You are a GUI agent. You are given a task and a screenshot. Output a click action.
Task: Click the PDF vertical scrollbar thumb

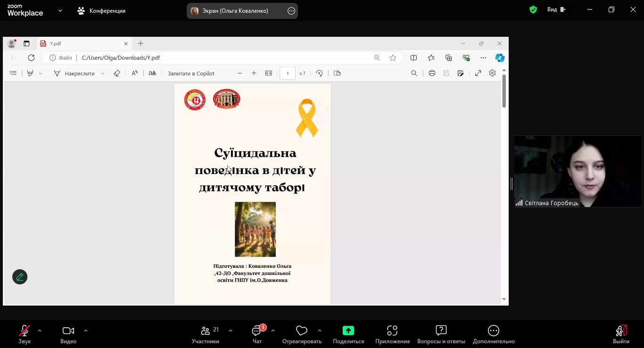pyautogui.click(x=504, y=91)
